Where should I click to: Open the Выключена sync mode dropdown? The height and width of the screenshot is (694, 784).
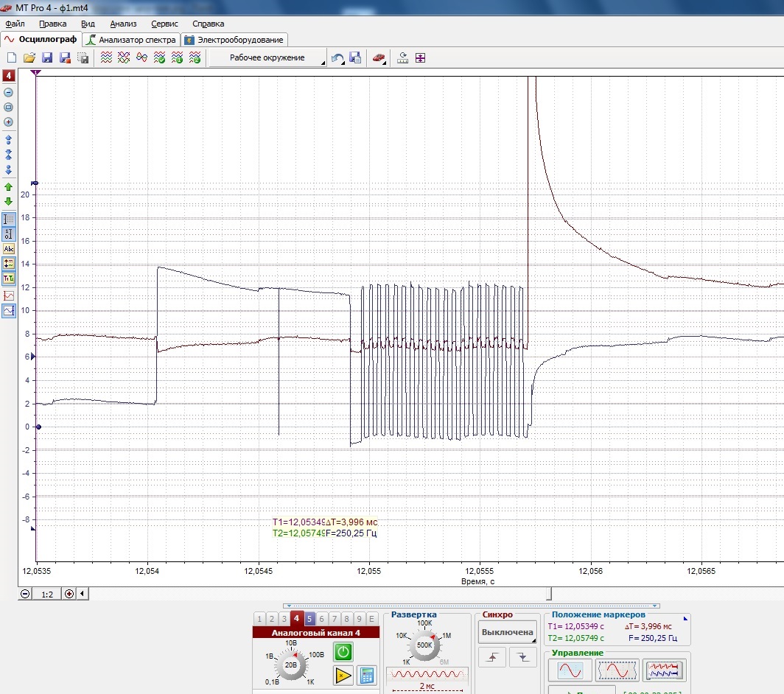[507, 632]
